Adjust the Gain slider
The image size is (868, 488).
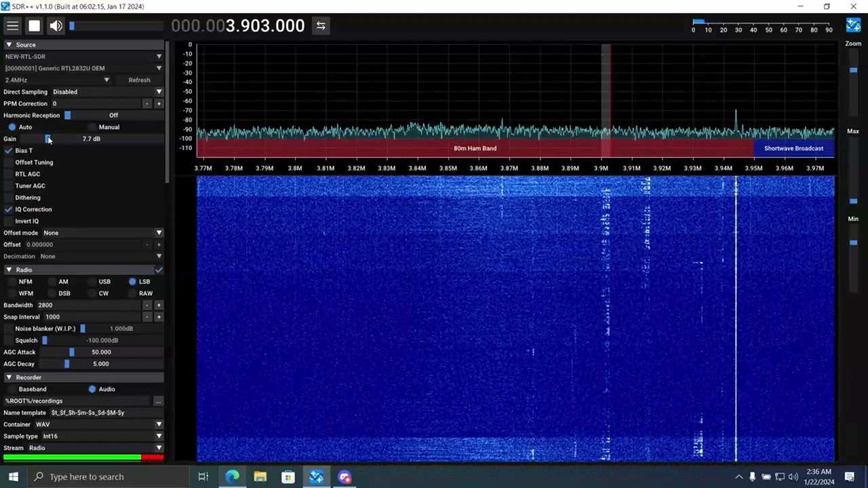pos(91,139)
